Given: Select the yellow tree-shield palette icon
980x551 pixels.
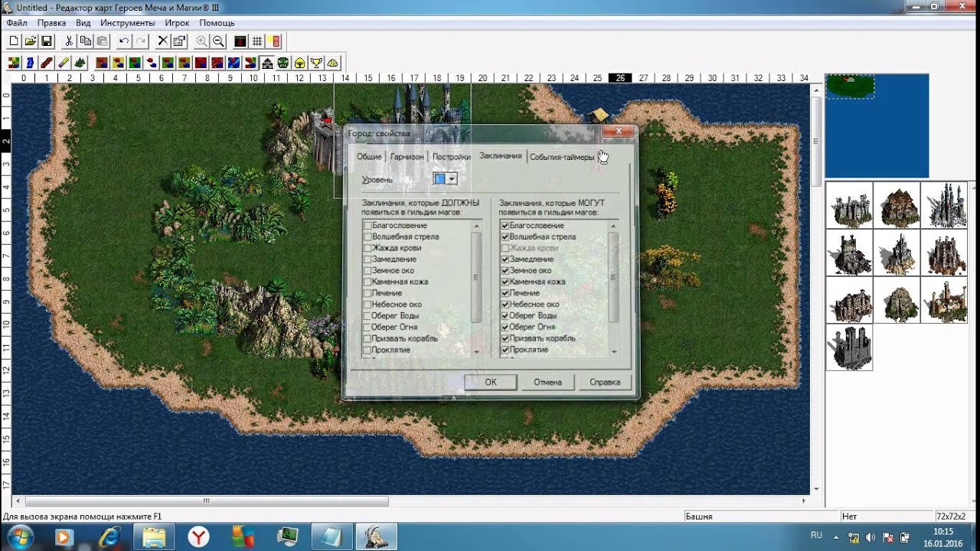Looking at the screenshot, I should [300, 63].
